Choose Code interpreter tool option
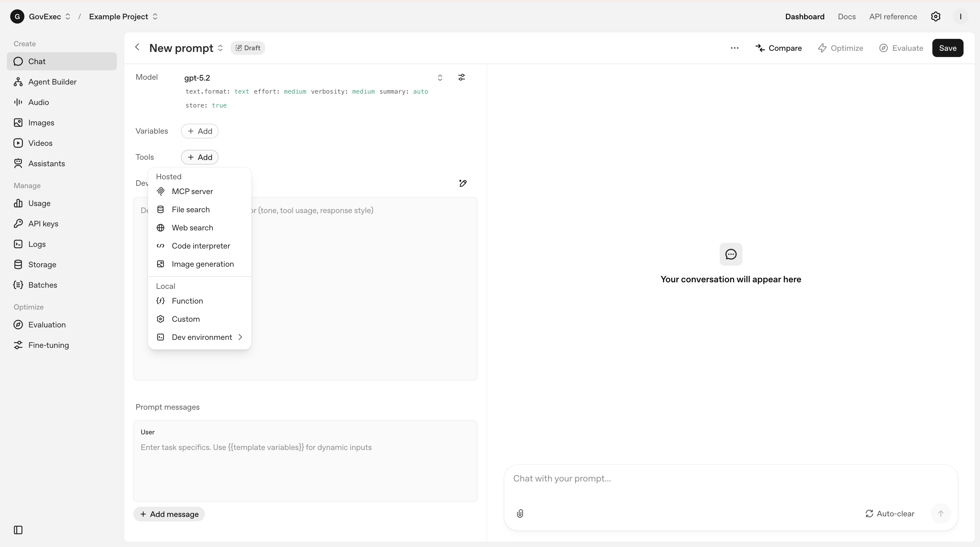Image resolution: width=980 pixels, height=547 pixels. tap(200, 246)
